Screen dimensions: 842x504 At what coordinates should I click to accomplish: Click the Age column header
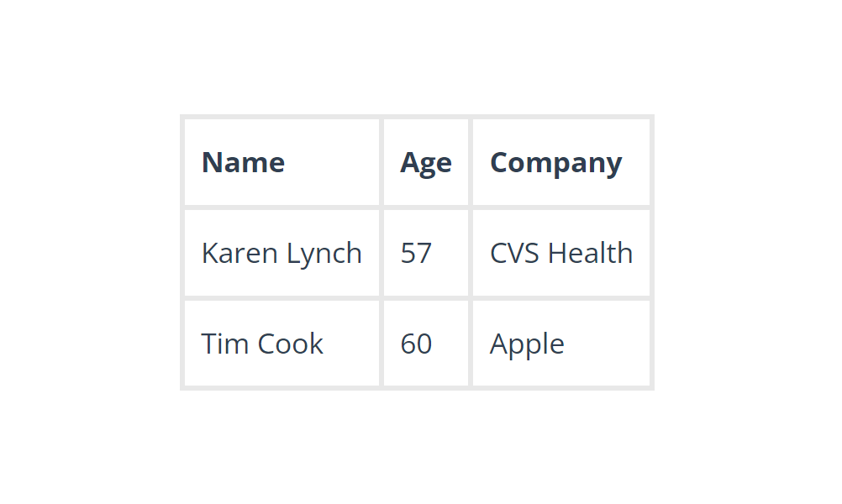coord(425,162)
